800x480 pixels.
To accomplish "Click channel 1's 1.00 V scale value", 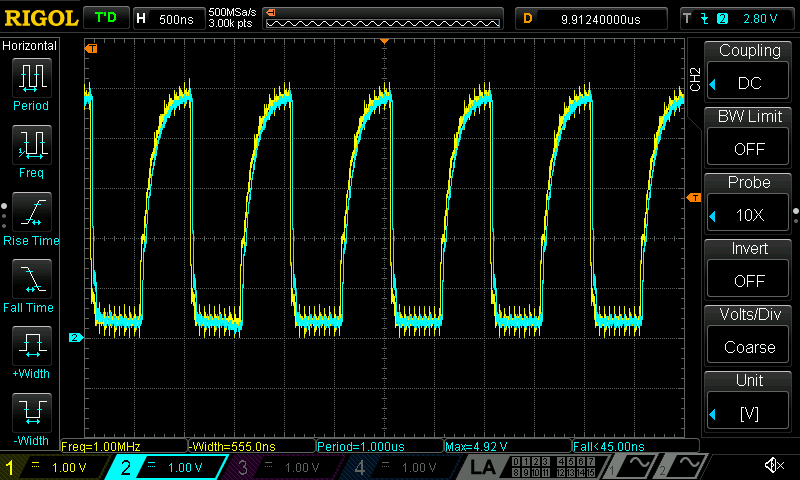I will (69, 467).
